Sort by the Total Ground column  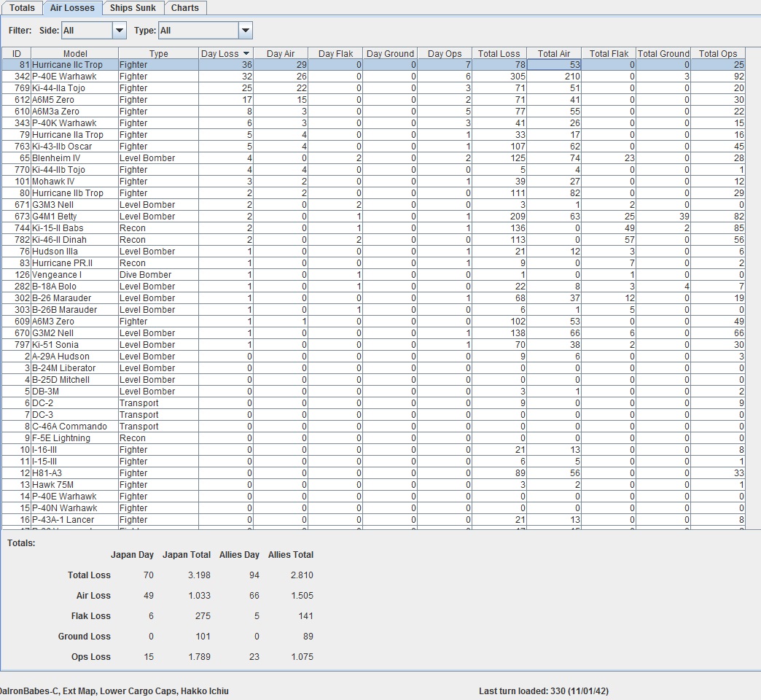(663, 53)
